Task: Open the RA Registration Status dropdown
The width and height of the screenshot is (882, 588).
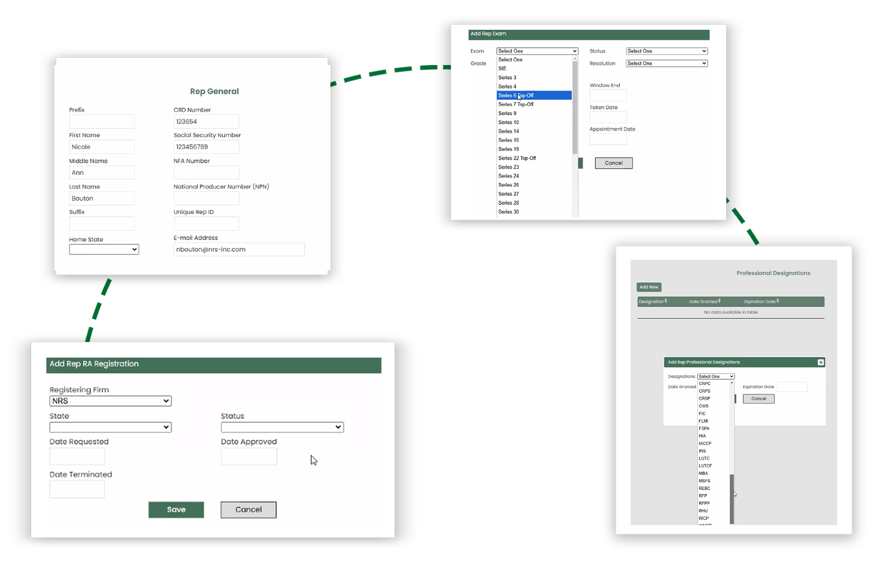Action: click(282, 427)
